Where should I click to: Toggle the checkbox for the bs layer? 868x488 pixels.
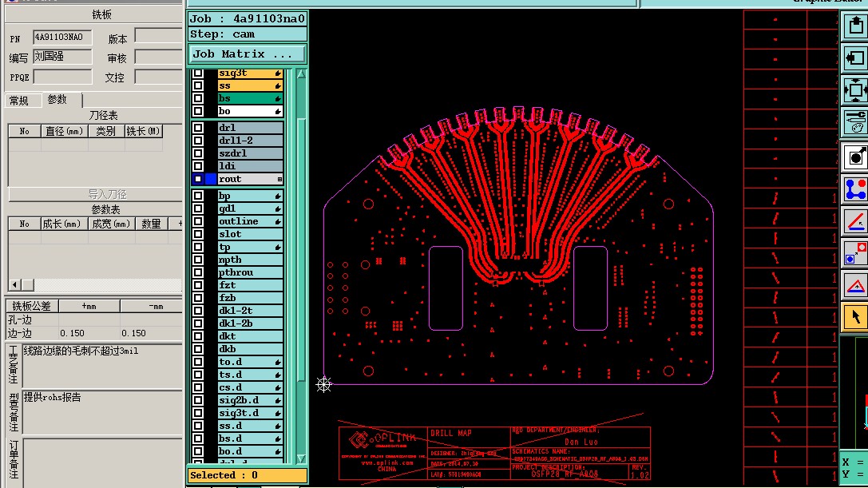pyautogui.click(x=198, y=98)
